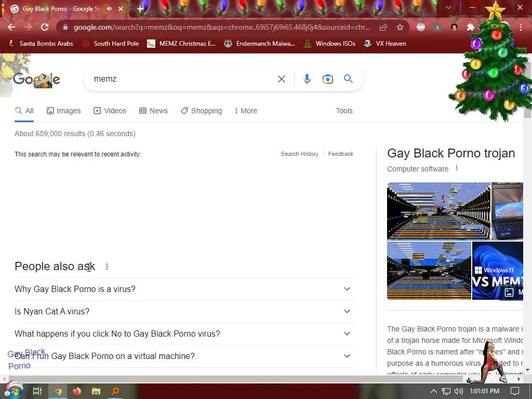Viewport: 532px width, 399px height.
Task: Open the Extensions puzzle icon
Action: coord(471,27)
